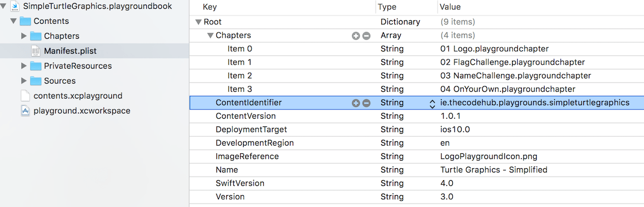644x207 pixels.
Task: Click the contents.xcplayground file icon
Action: pos(25,96)
